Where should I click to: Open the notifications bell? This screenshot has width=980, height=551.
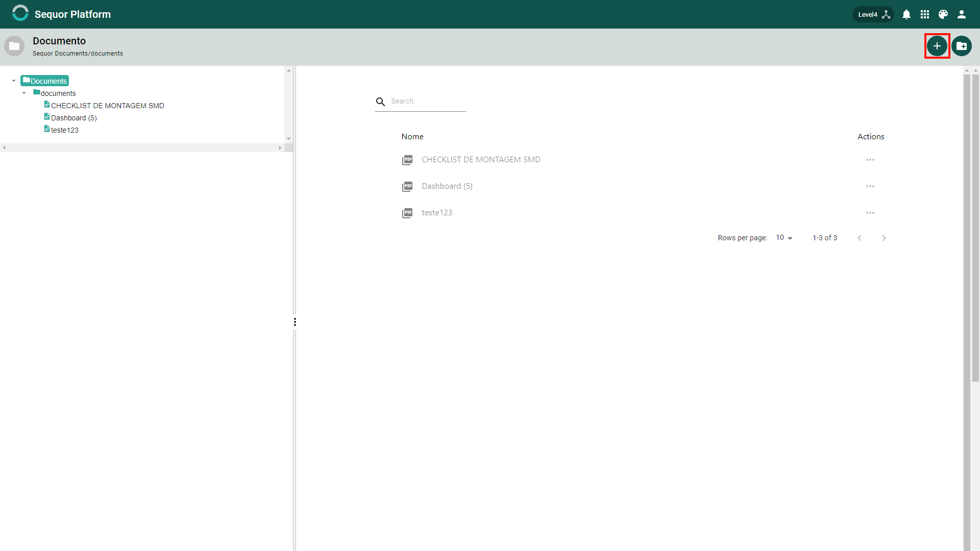906,14
